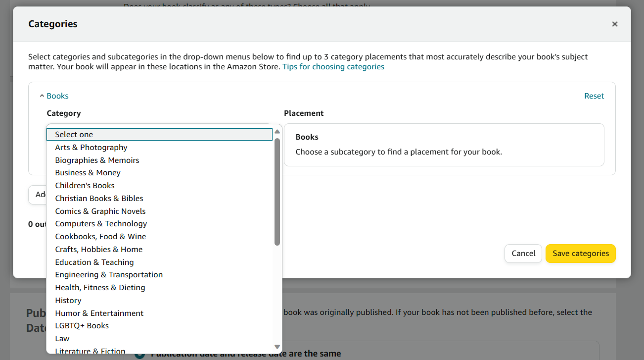Viewport: 644px width, 360px height.
Task: Choose Biographies & Memoirs from list
Action: coord(97,160)
